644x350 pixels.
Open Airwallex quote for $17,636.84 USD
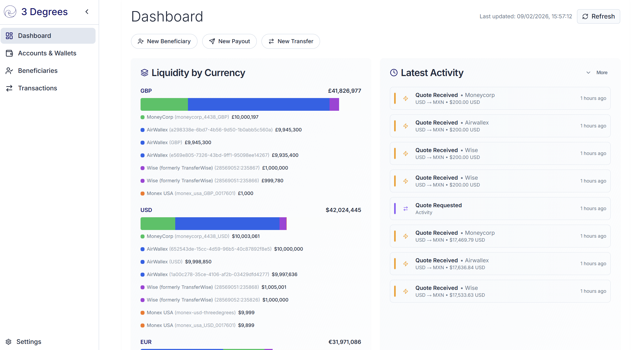tap(500, 264)
